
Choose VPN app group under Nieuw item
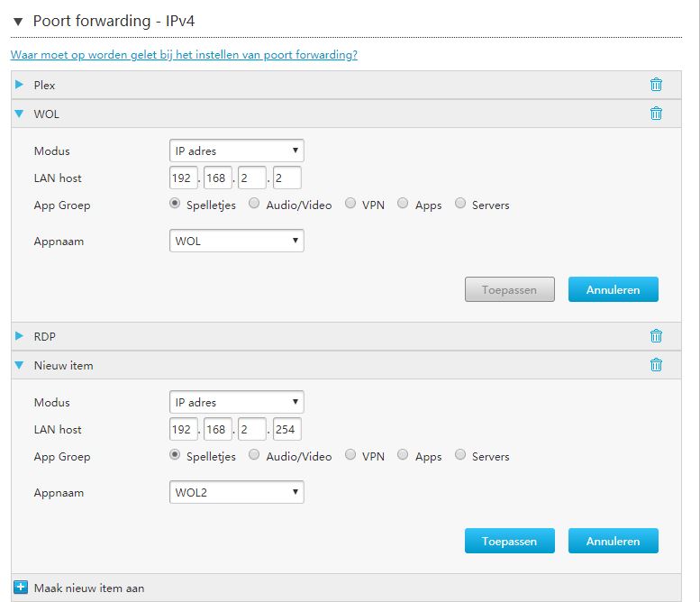(350, 454)
